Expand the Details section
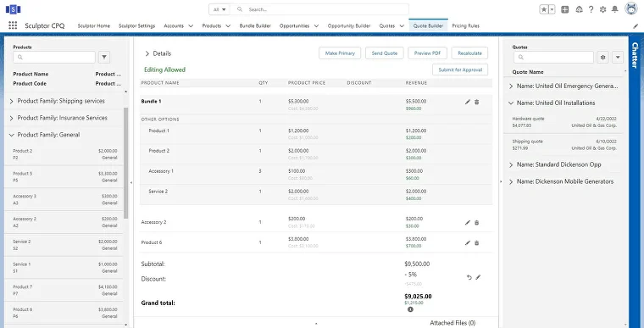This screenshot has width=644, height=328. [147, 53]
